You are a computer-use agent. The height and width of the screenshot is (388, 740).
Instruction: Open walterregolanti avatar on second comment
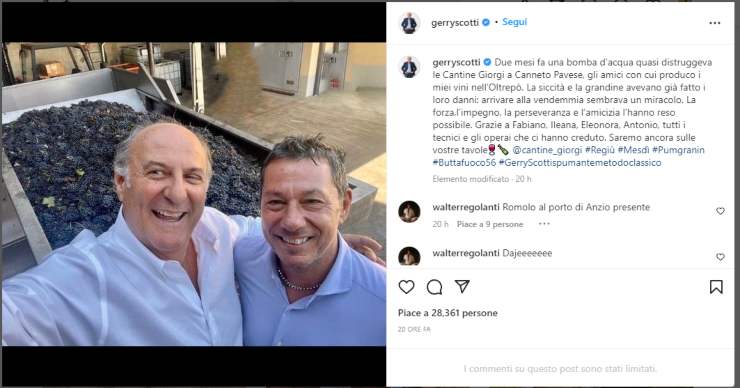(409, 256)
